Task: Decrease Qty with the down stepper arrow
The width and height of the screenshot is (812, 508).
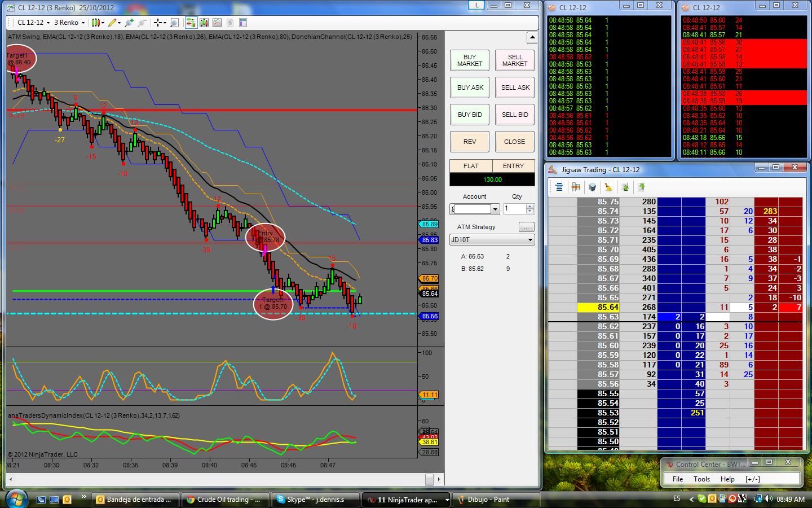Action: (x=529, y=212)
